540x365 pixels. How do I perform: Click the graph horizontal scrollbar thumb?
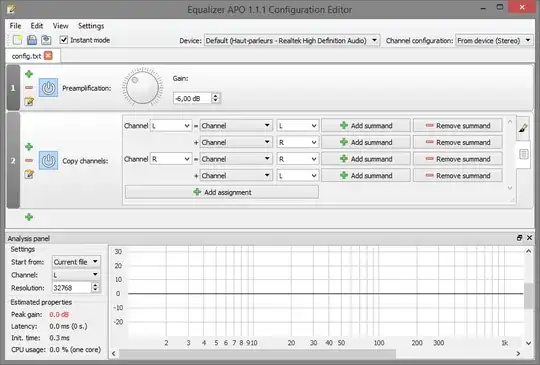(x=258, y=354)
